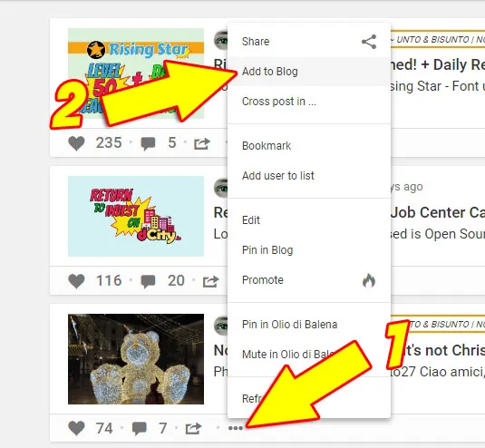This screenshot has height=448, width=485.
Task: Like the dCity post with 116 votes
Action: click(x=76, y=281)
